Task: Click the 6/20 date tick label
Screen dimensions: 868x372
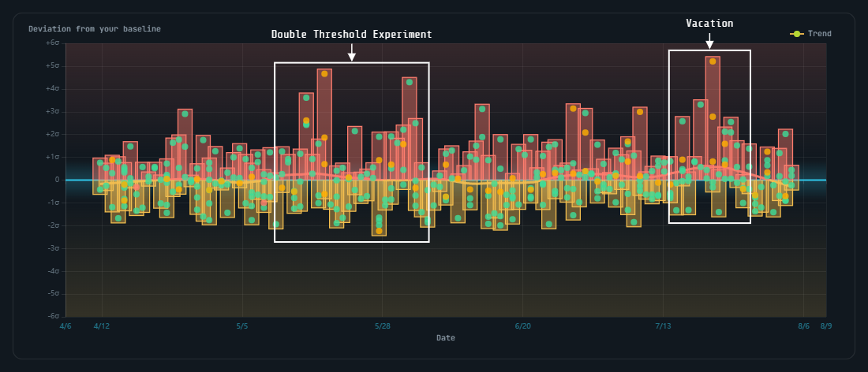Action: point(523,326)
